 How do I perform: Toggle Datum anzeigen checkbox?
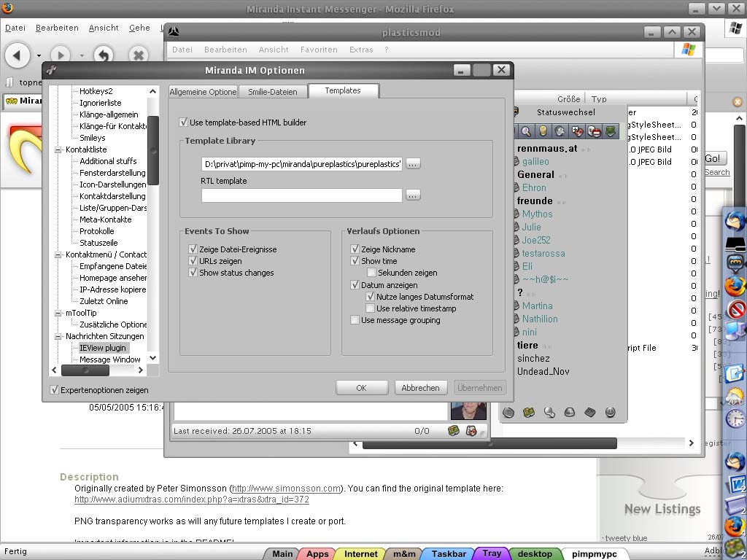pyautogui.click(x=355, y=285)
